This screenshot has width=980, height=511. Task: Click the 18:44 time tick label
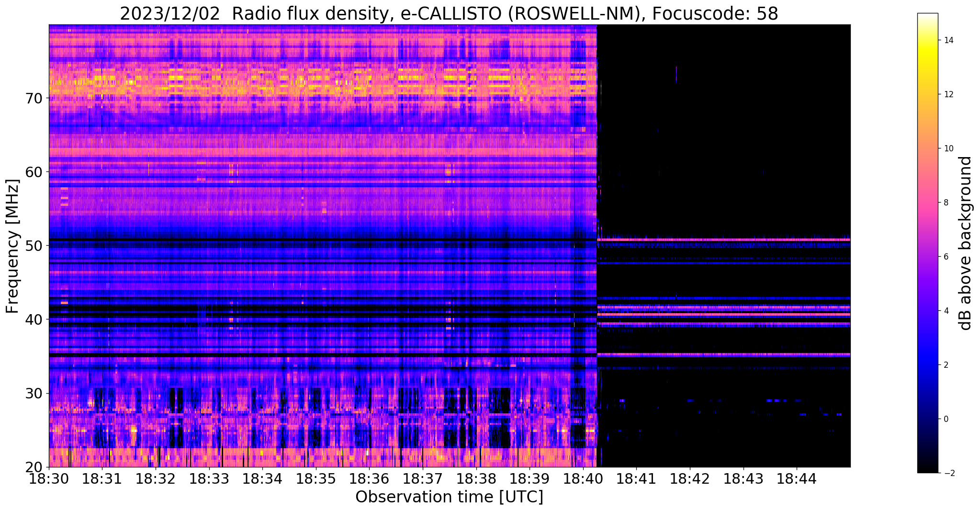pos(797,478)
